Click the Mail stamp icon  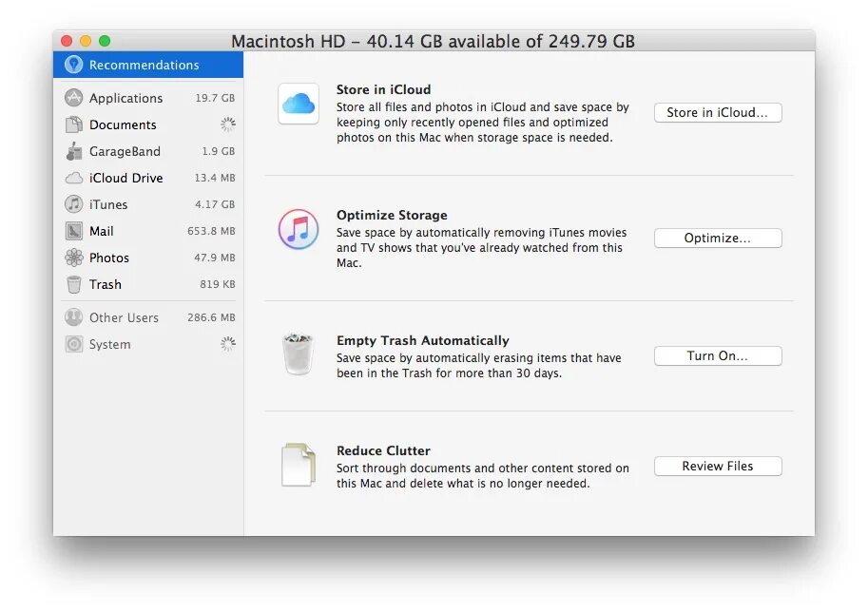pyautogui.click(x=73, y=231)
